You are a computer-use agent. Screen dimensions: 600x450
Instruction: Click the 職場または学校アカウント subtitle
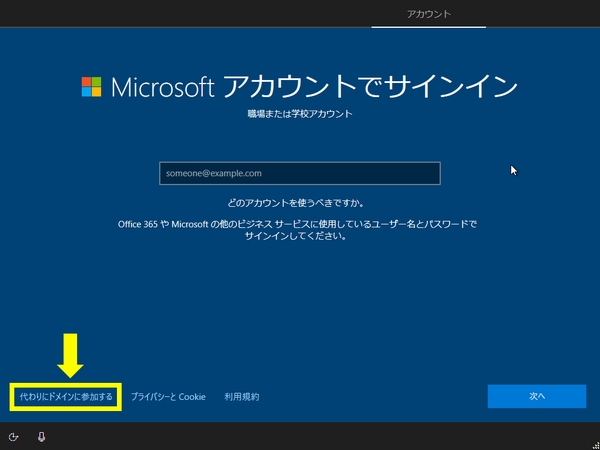(x=300, y=114)
